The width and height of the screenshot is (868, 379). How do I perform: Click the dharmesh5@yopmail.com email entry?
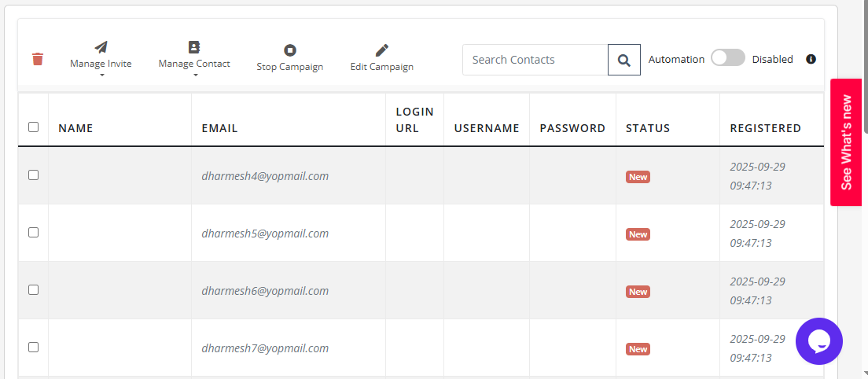(x=265, y=234)
